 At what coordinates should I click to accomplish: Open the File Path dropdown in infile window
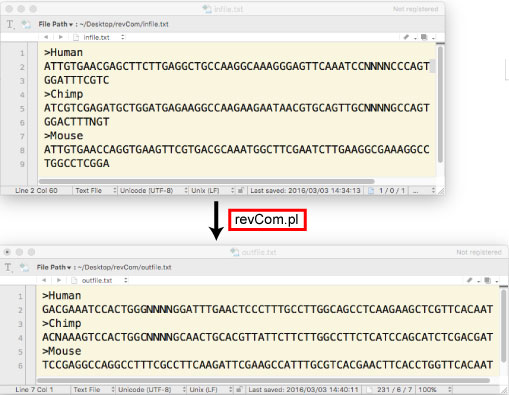tap(55, 24)
